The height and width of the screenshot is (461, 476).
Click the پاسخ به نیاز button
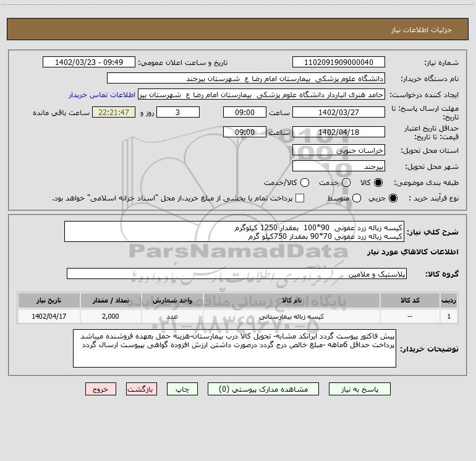[x=360, y=389]
